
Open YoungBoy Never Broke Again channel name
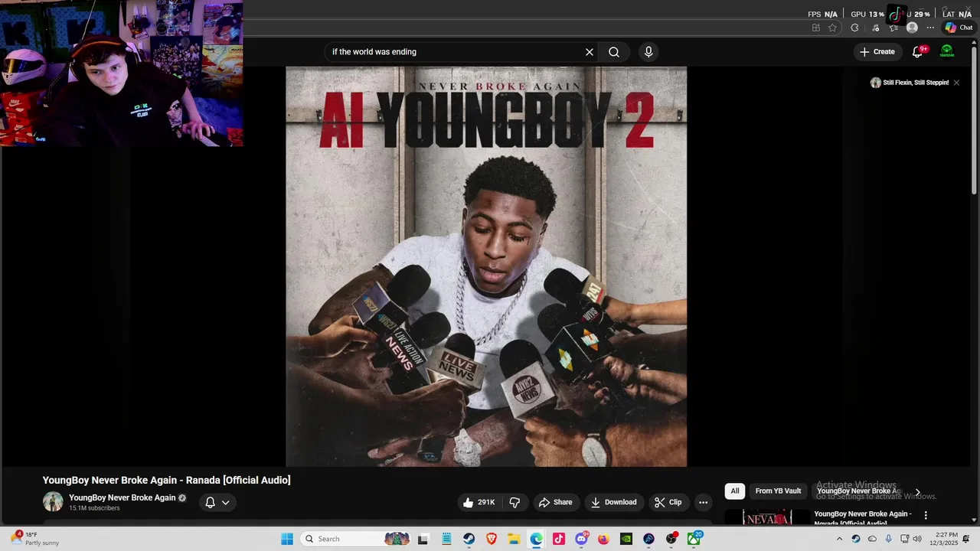[122, 497]
